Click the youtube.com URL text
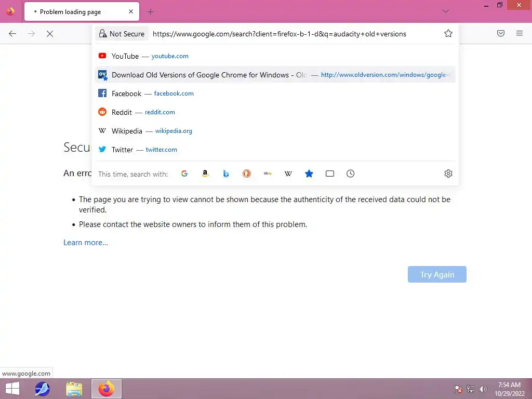 click(x=170, y=56)
